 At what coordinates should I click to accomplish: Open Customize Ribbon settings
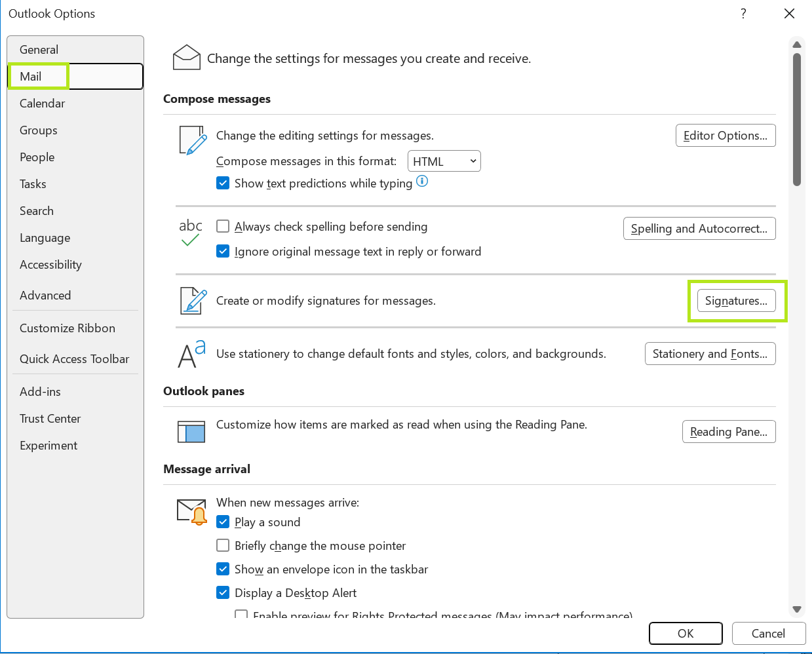(75, 328)
